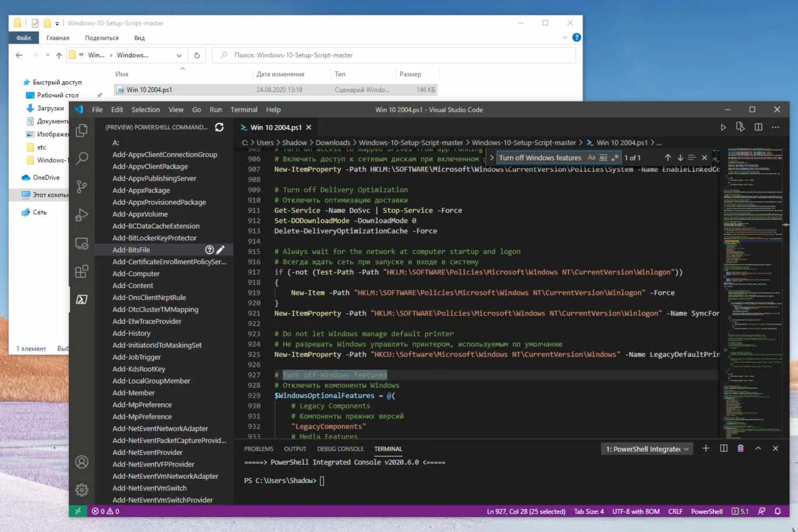This screenshot has width=798, height=532.
Task: Open the Explorer address bar dropdown
Action: (179, 55)
